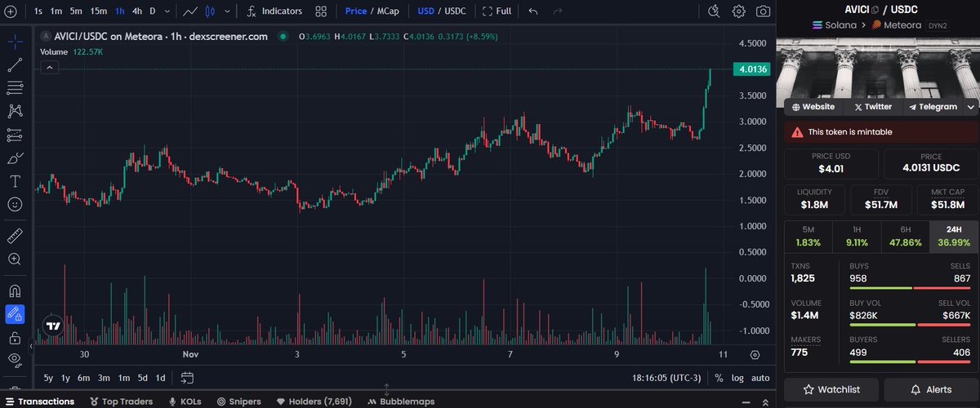Open the quick search icon
This screenshot has width=980, height=408.
[x=715, y=11]
